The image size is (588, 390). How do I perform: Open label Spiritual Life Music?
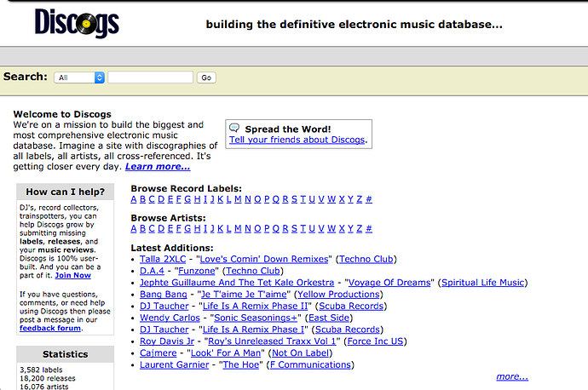(x=482, y=283)
